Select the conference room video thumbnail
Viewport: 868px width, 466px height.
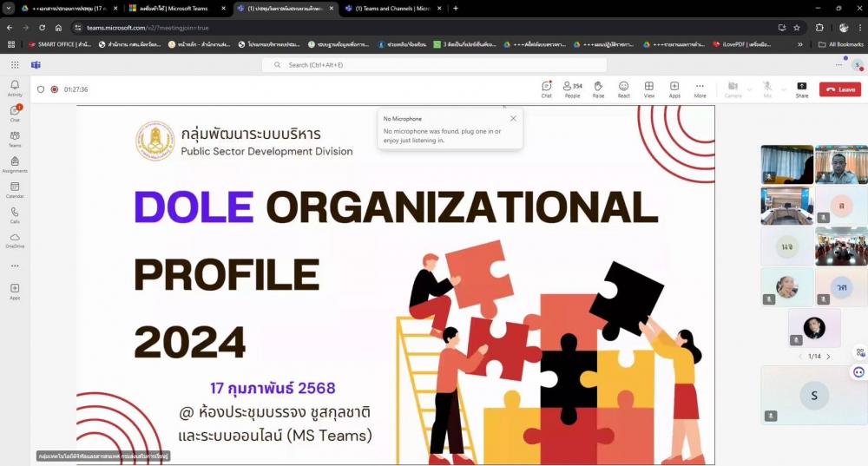click(x=786, y=206)
